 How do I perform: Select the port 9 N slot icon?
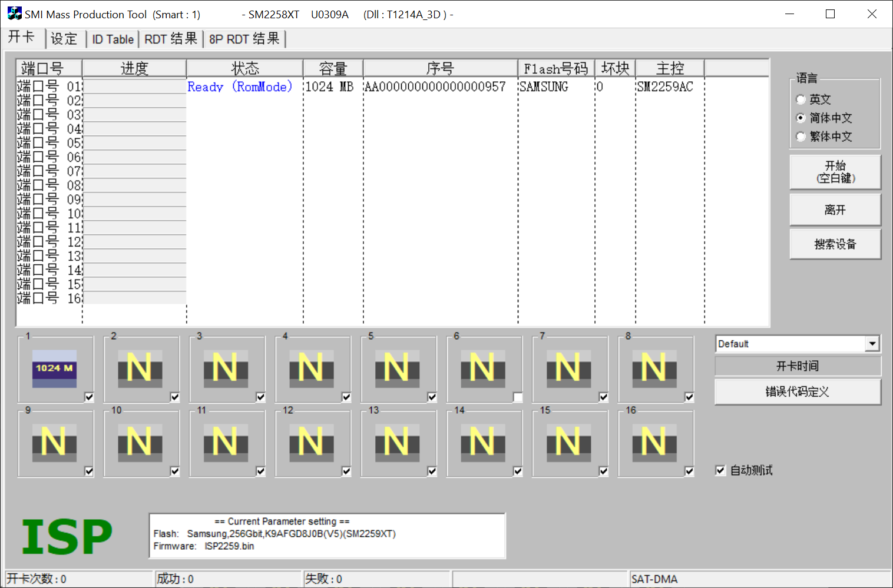(x=54, y=443)
